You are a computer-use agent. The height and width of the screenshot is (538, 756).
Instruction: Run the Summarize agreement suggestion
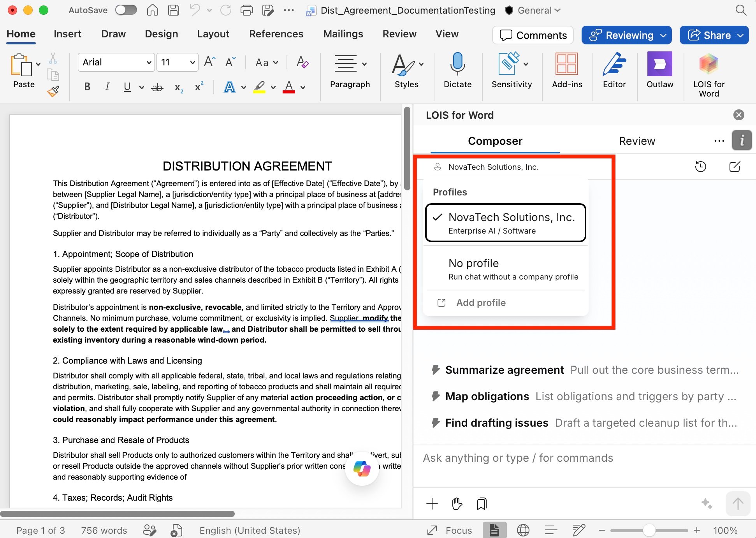coord(585,370)
